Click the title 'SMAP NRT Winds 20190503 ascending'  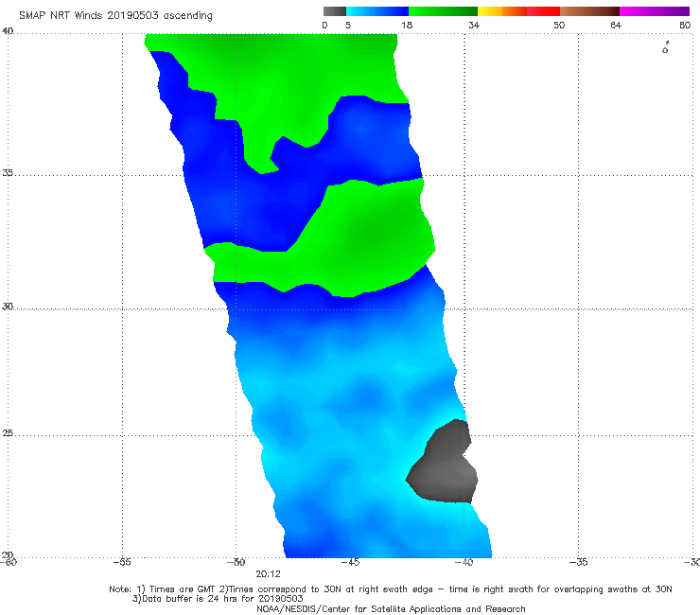tap(115, 16)
